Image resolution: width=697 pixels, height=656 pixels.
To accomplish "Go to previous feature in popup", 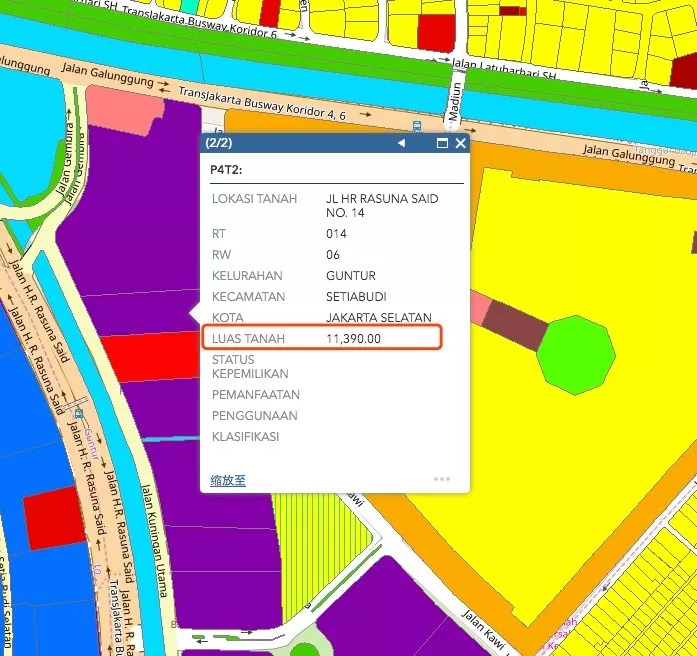I will (402, 143).
